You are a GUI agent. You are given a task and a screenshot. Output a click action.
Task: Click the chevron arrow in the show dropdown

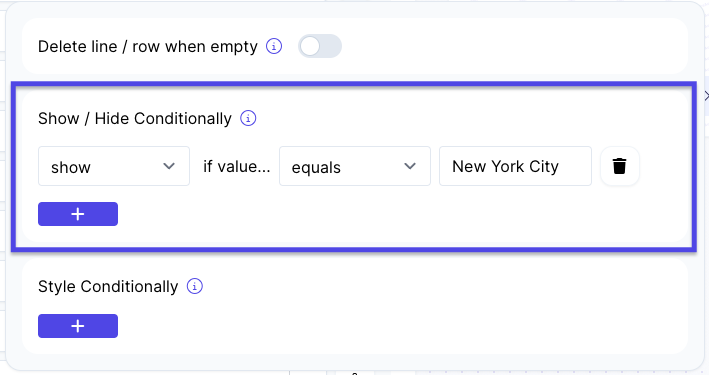coord(169,166)
